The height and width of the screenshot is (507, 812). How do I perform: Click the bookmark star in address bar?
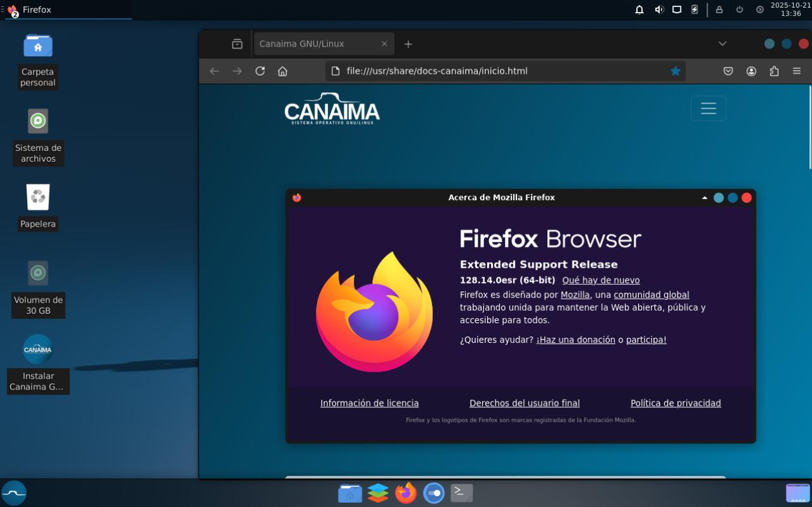click(x=676, y=71)
